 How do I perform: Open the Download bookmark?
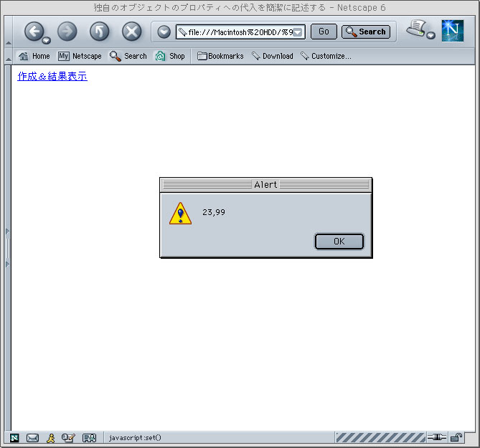[272, 56]
